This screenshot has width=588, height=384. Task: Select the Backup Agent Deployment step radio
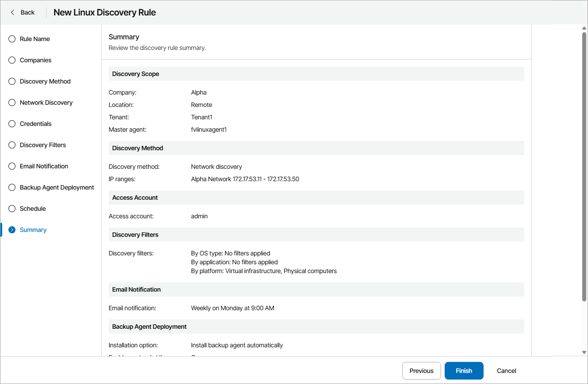tap(12, 187)
